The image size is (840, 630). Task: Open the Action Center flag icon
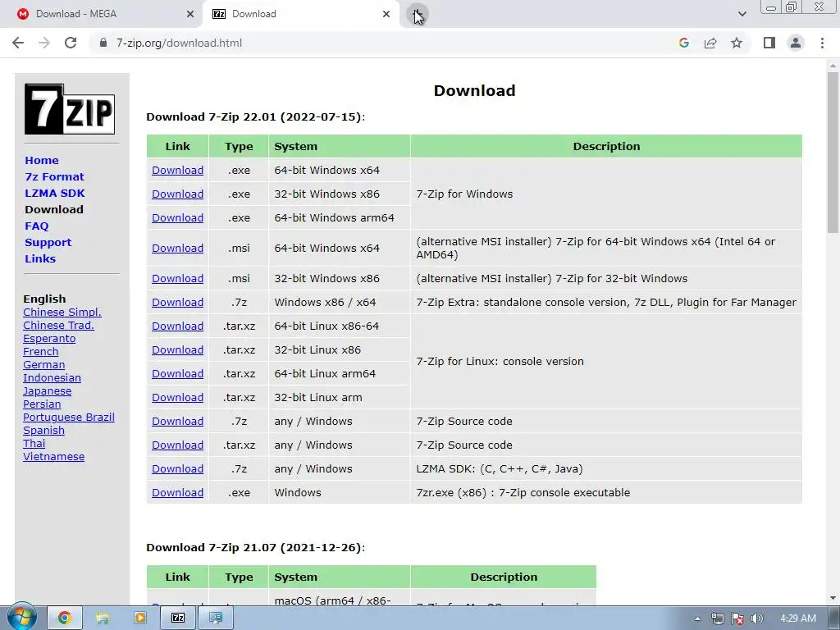737,619
